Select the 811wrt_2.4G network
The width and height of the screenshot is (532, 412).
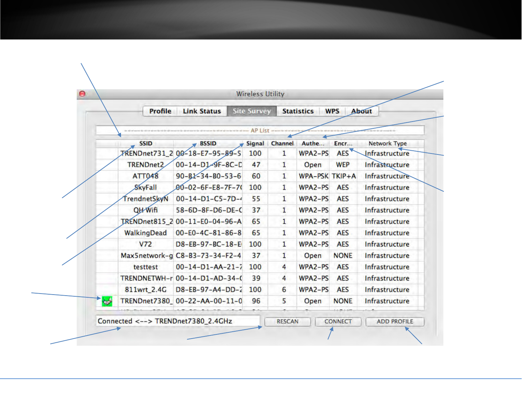[x=260, y=289]
